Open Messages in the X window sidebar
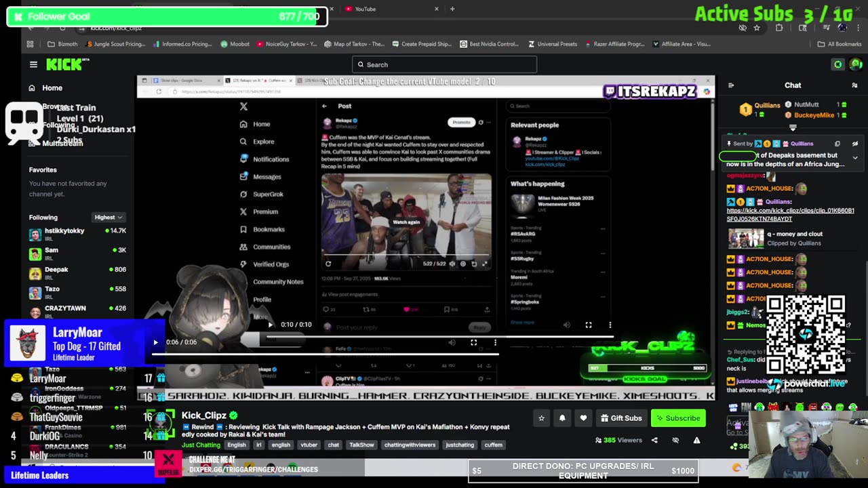868x488 pixels. pyautogui.click(x=260, y=177)
